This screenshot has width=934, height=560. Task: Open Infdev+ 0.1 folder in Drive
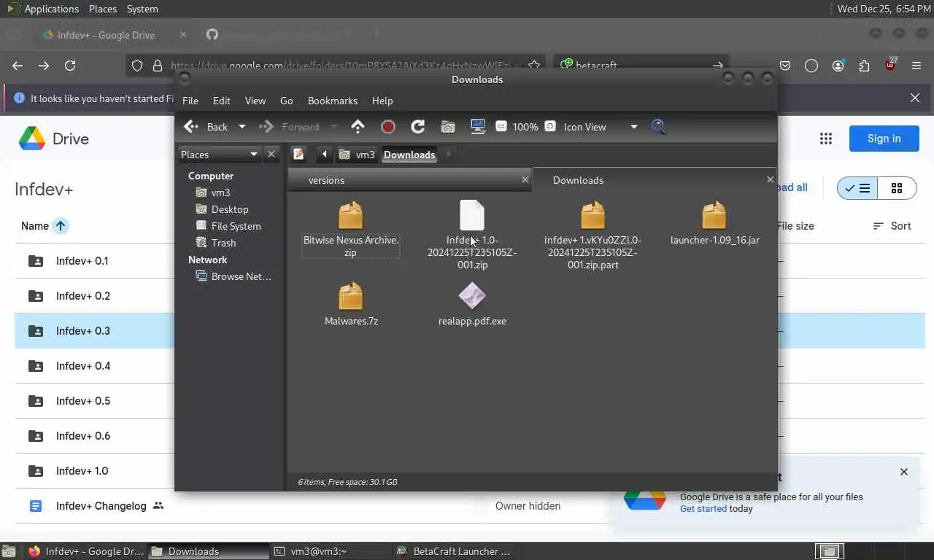[82, 261]
